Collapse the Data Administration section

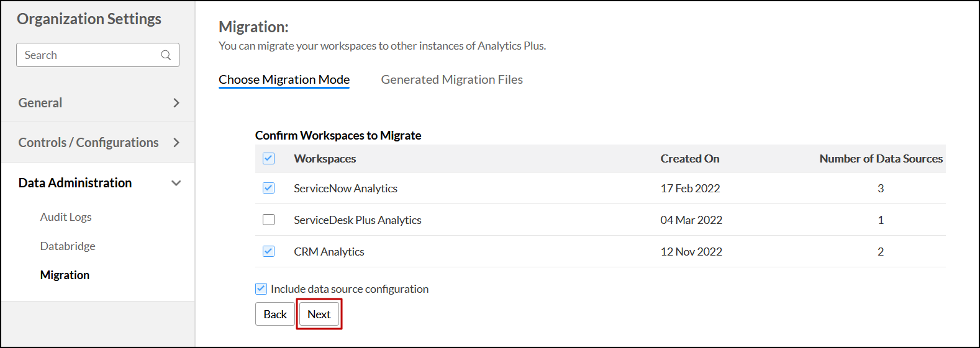point(176,183)
